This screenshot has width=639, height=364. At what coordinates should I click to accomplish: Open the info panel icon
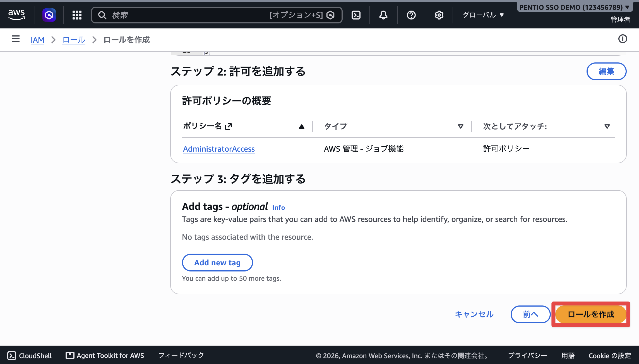[x=623, y=39]
